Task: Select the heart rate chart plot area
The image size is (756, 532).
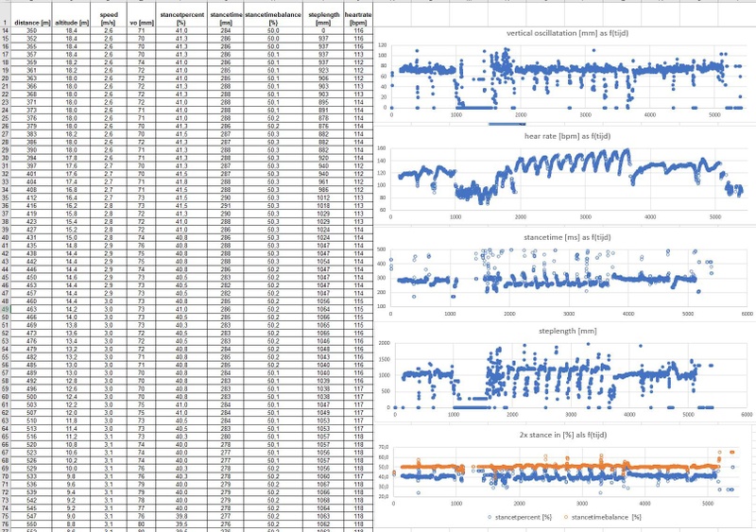Action: 568,179
